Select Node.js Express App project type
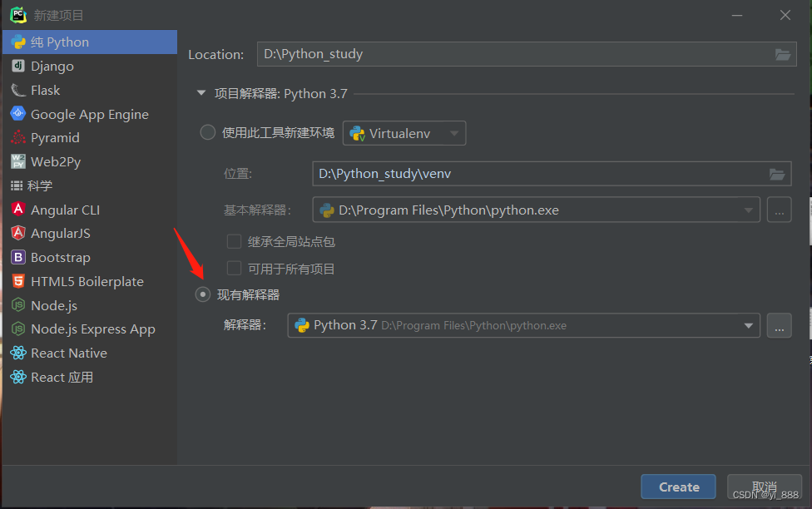The image size is (812, 509). click(x=90, y=329)
